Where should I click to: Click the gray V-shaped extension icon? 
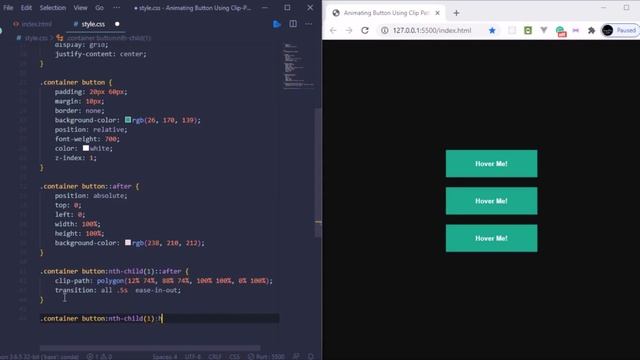(x=544, y=30)
